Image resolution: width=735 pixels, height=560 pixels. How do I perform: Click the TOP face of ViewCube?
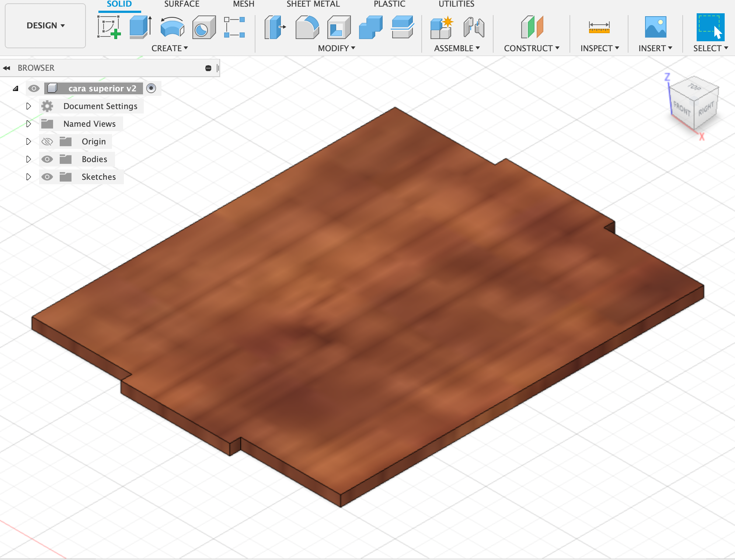point(694,88)
